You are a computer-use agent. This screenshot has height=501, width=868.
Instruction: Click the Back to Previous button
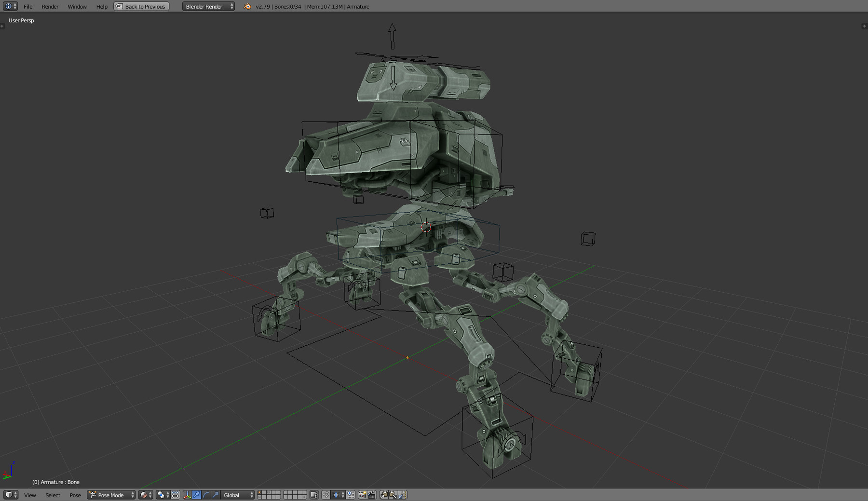141,6
